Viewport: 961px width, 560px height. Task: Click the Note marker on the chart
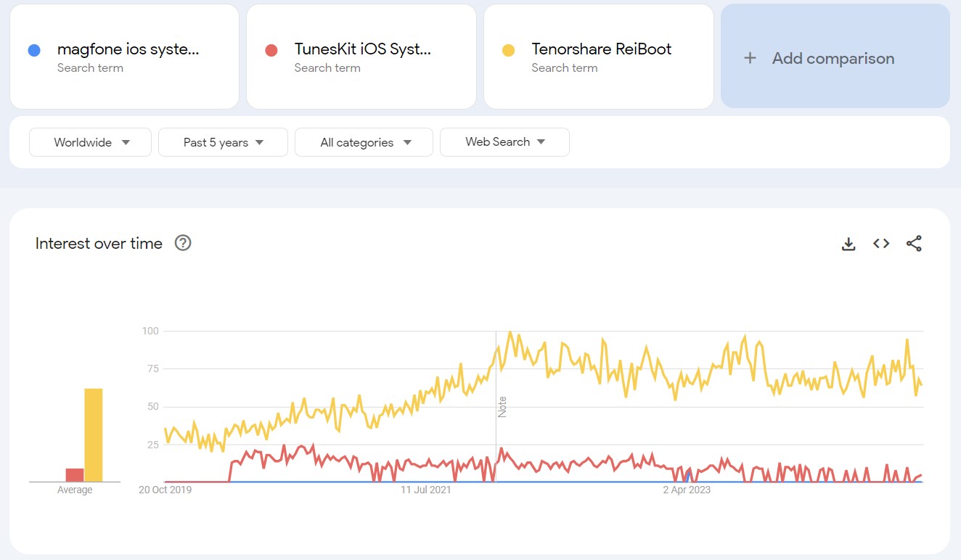[x=502, y=406]
